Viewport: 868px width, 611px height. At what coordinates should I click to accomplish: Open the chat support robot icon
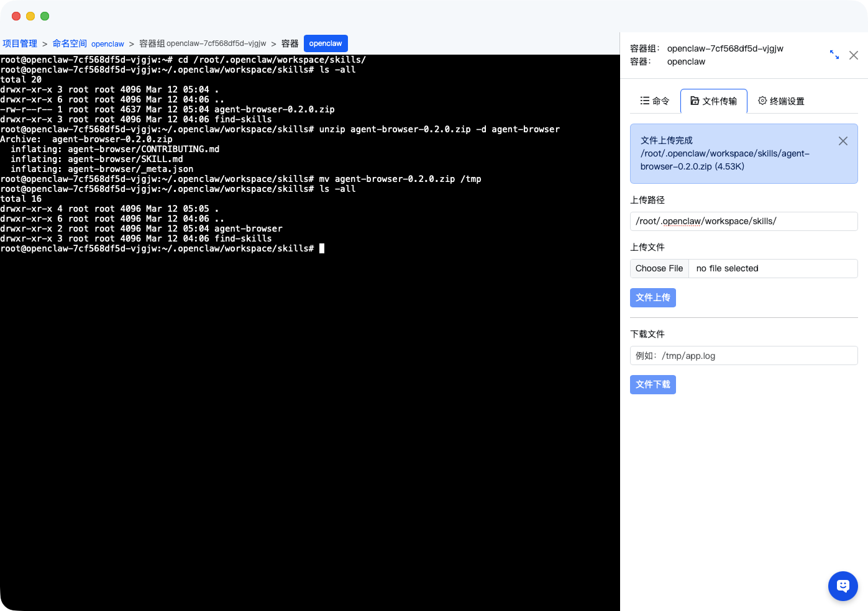click(843, 586)
